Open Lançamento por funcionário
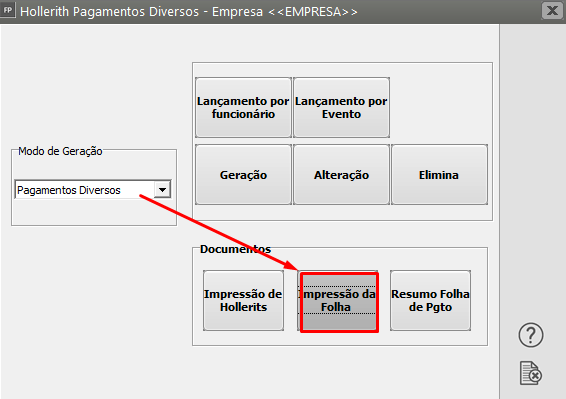 (243, 107)
